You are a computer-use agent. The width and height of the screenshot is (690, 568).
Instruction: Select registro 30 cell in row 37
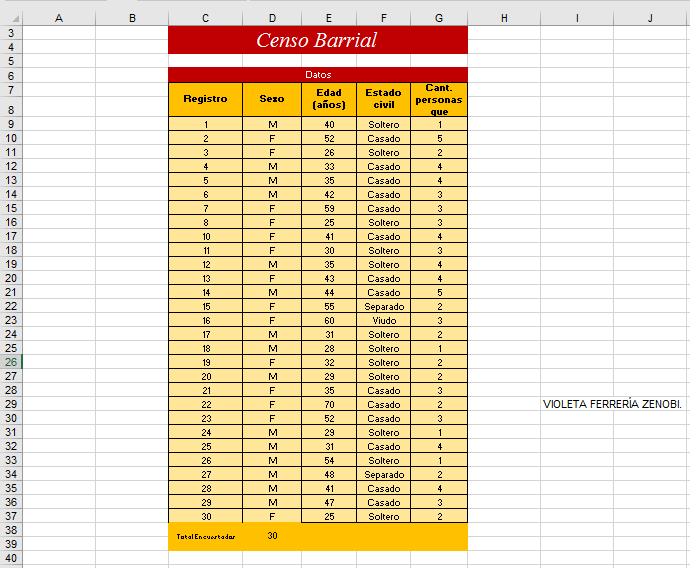point(206,517)
